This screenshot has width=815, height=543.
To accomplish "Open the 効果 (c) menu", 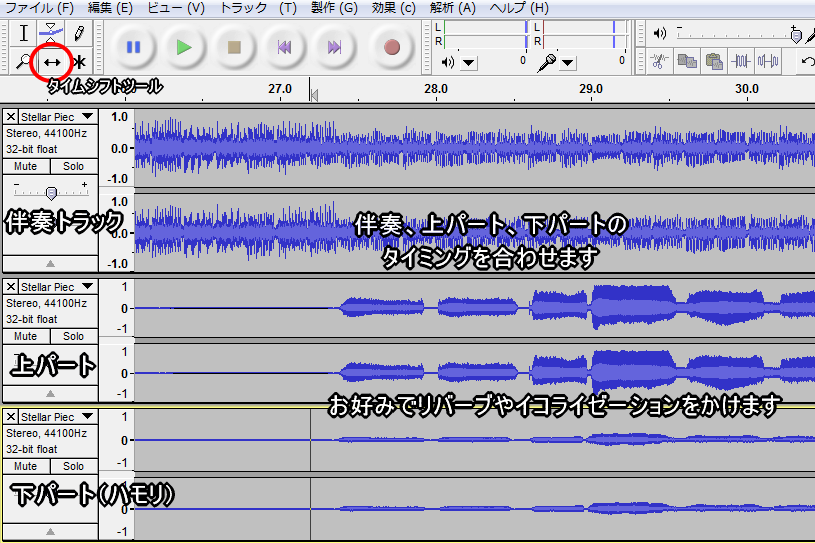I will 393,8.
